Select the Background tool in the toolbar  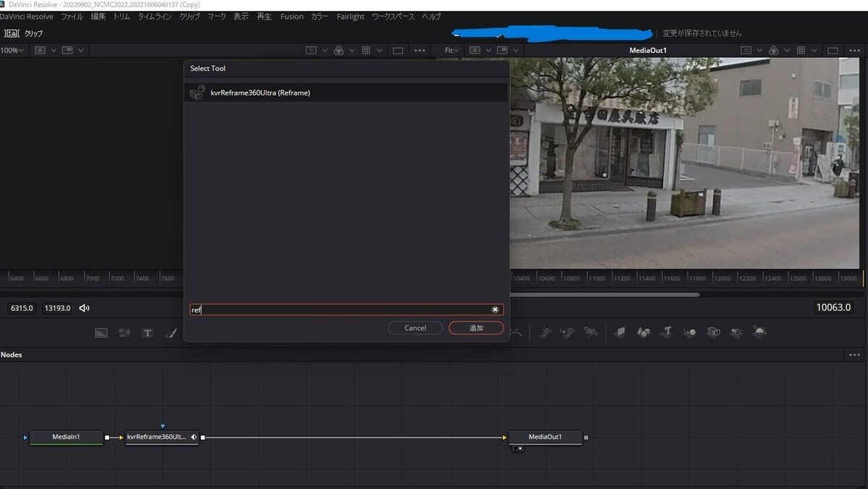[x=101, y=333]
